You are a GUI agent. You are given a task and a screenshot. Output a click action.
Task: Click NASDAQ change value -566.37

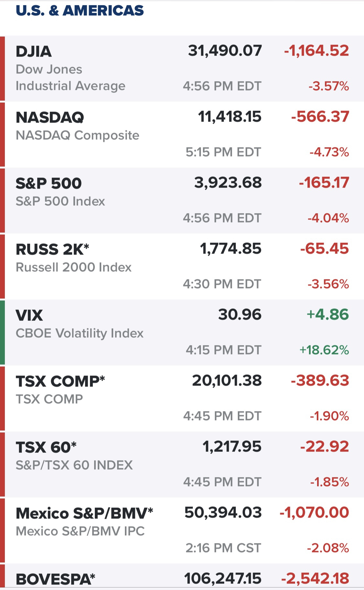(x=320, y=116)
